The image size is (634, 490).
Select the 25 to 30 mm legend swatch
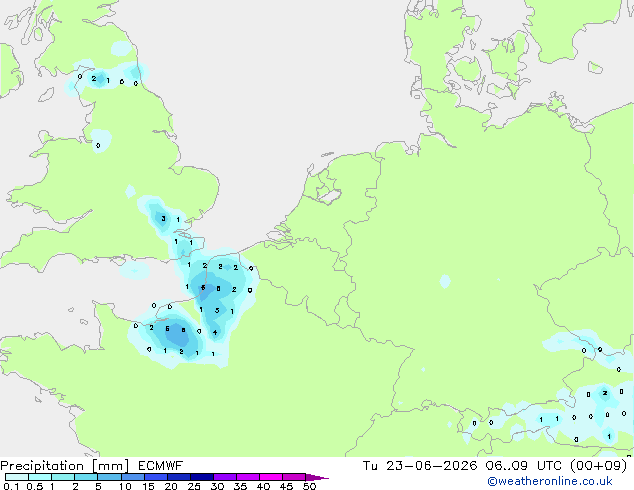coord(201,477)
